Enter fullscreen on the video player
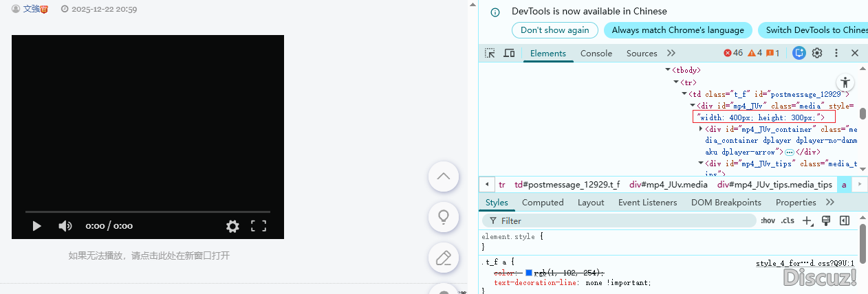The height and width of the screenshot is (294, 868). pos(259,226)
